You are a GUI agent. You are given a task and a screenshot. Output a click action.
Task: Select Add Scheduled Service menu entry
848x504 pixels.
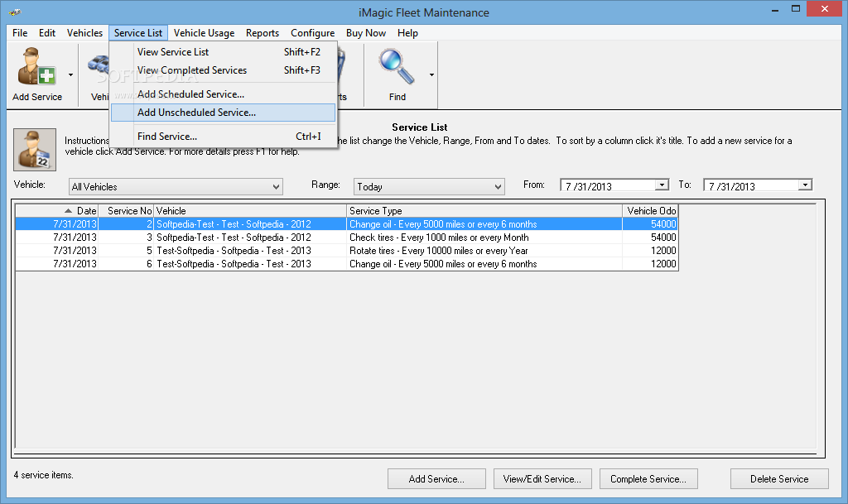223,94
